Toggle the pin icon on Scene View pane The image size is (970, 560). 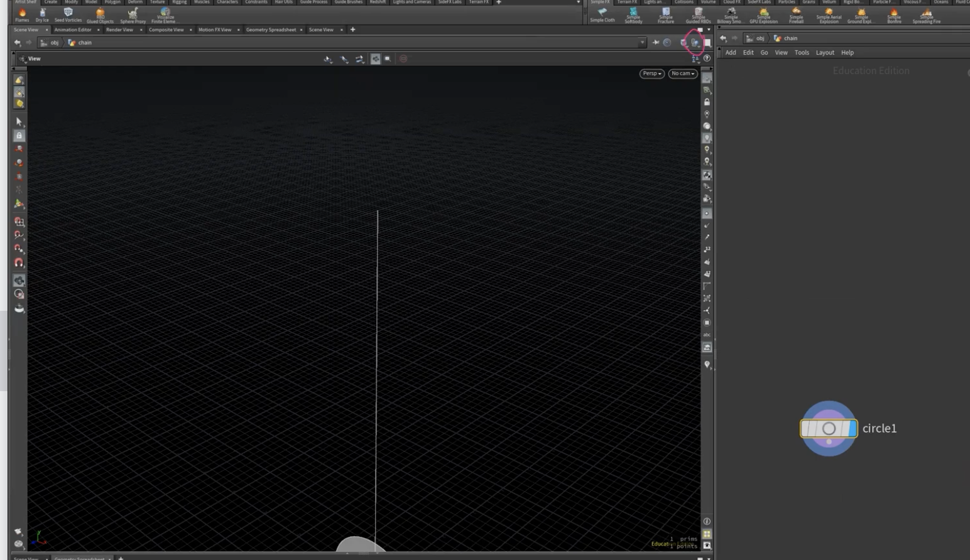pyautogui.click(x=655, y=43)
